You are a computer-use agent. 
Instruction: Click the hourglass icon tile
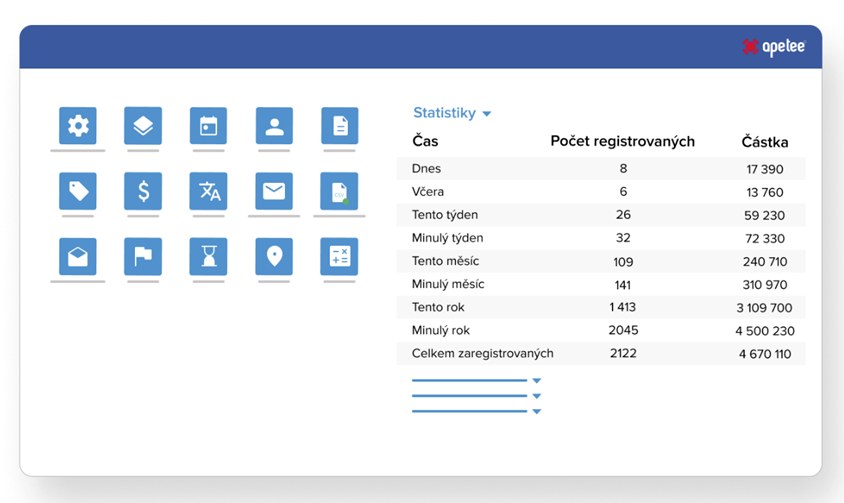point(208,257)
